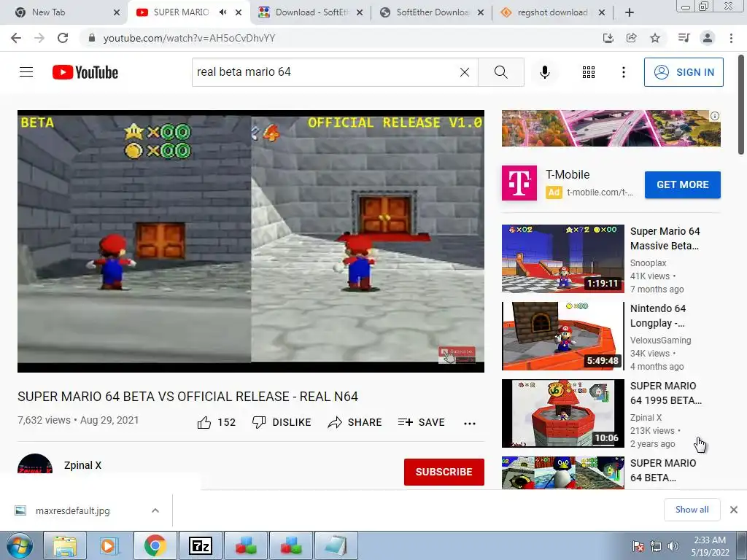Close the regshot download tab
The width and height of the screenshot is (747, 560).
click(x=602, y=12)
